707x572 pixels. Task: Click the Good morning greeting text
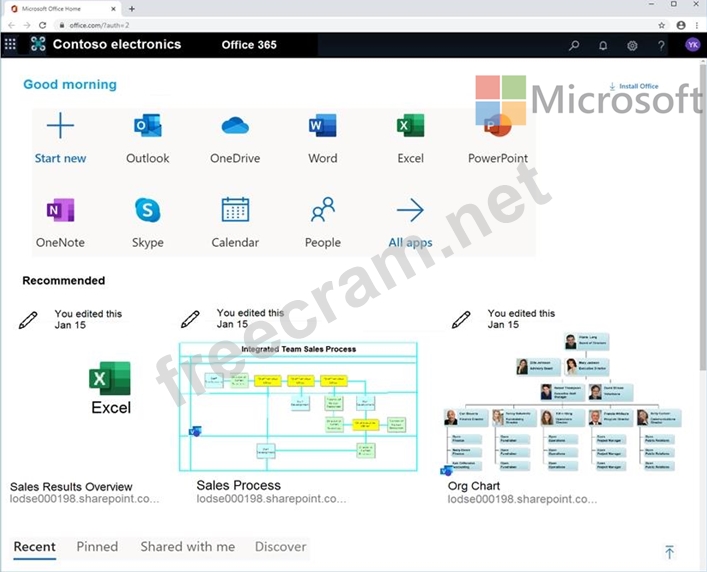pyautogui.click(x=70, y=84)
